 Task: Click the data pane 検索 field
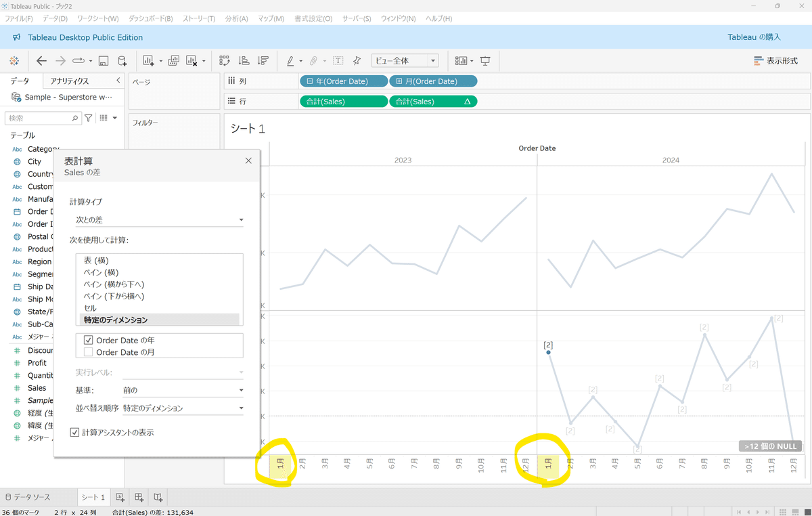pyautogui.click(x=43, y=118)
